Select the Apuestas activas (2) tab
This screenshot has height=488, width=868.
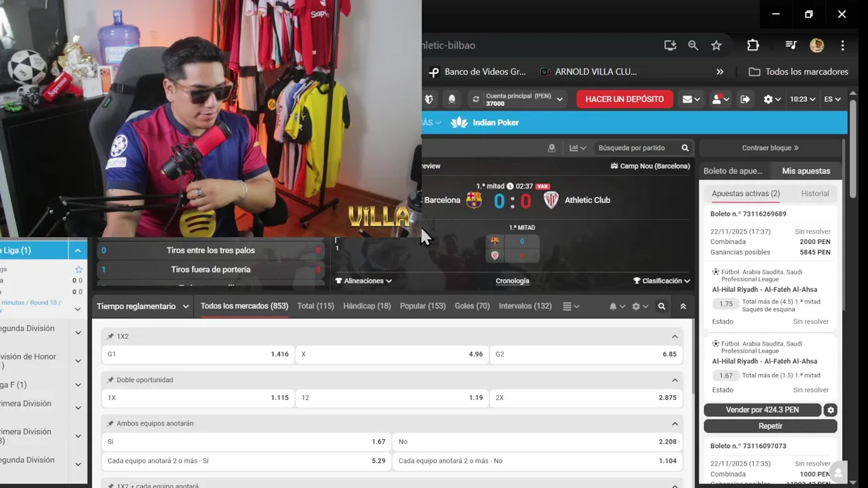coord(746,193)
